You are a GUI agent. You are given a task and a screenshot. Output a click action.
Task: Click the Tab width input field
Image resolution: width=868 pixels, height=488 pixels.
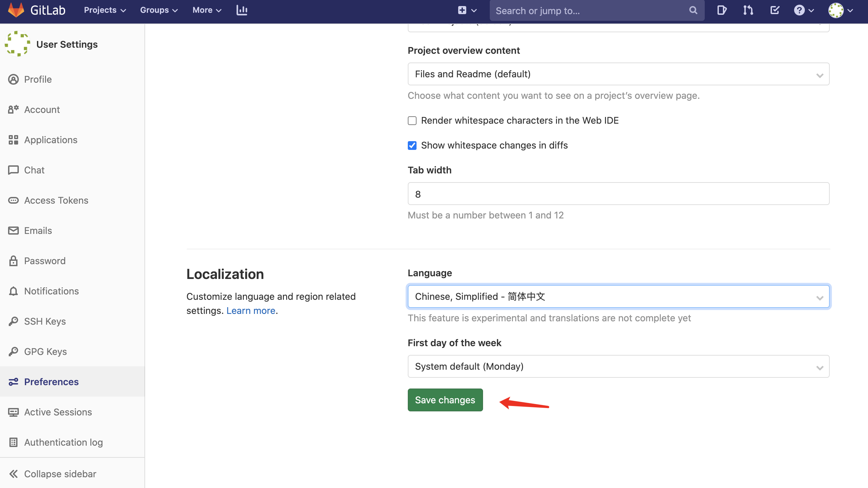[618, 194]
